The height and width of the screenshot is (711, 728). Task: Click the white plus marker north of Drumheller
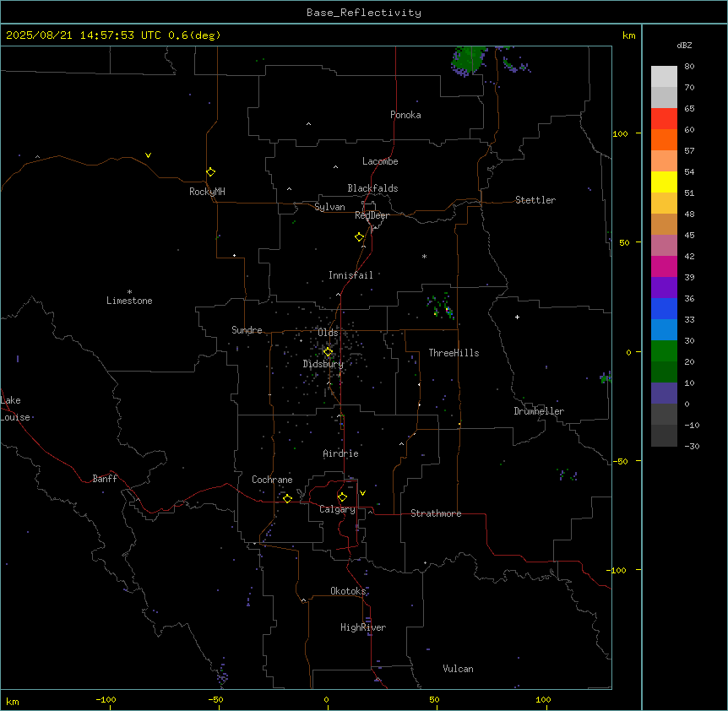point(517,317)
